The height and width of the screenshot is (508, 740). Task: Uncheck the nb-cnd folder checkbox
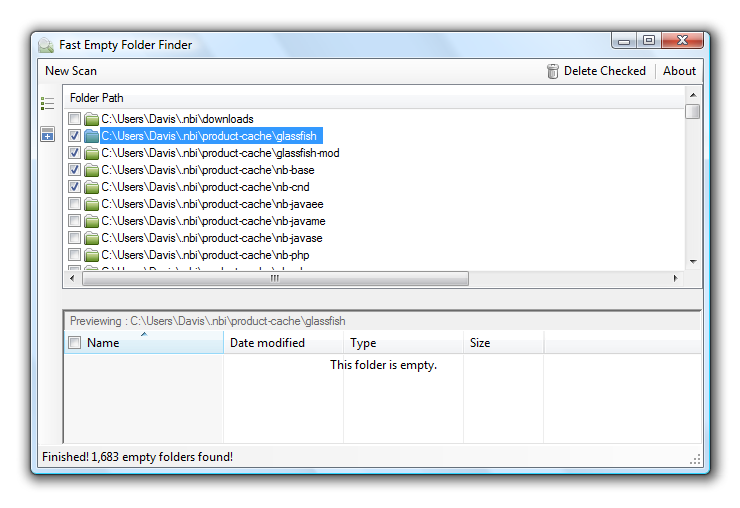click(x=74, y=186)
